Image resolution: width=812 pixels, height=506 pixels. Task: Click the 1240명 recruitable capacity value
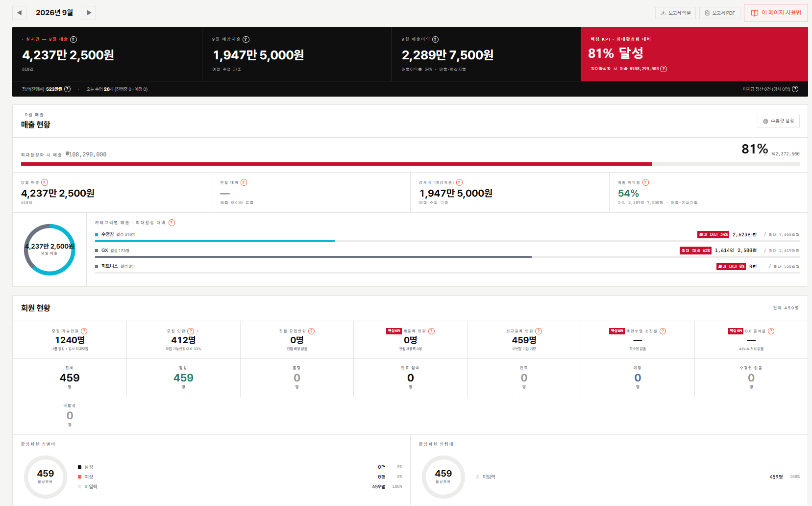pos(70,340)
